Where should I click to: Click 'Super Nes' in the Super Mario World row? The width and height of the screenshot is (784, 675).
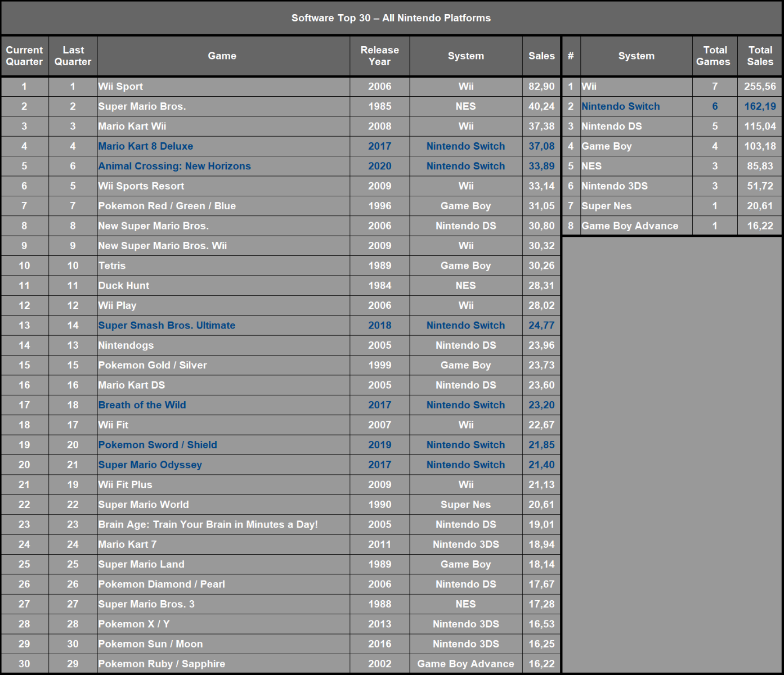(x=465, y=505)
